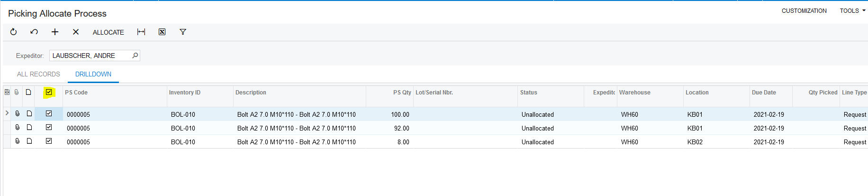This screenshot has width=868, height=196.
Task: Select the Drilldown tab
Action: (x=93, y=74)
